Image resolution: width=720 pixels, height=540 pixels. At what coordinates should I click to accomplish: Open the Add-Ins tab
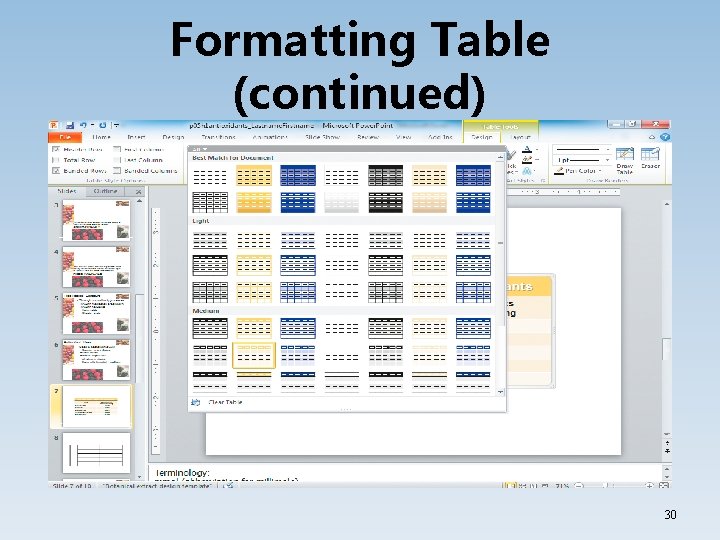(440, 137)
